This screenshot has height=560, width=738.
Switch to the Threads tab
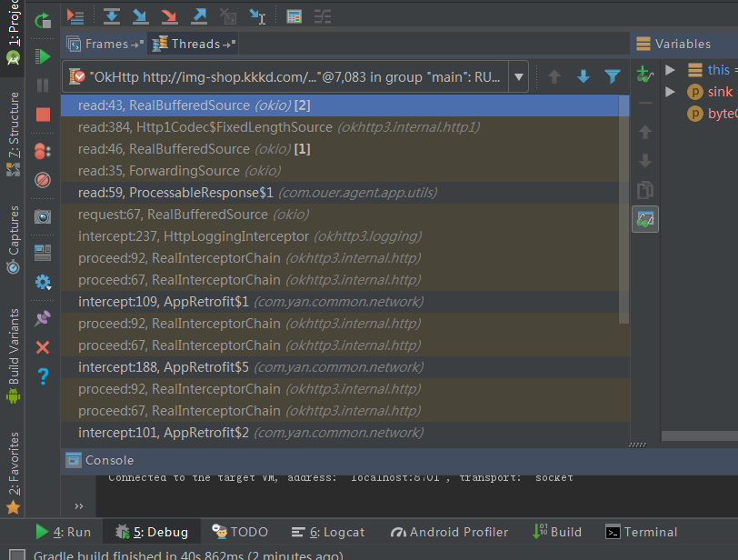pos(194,44)
